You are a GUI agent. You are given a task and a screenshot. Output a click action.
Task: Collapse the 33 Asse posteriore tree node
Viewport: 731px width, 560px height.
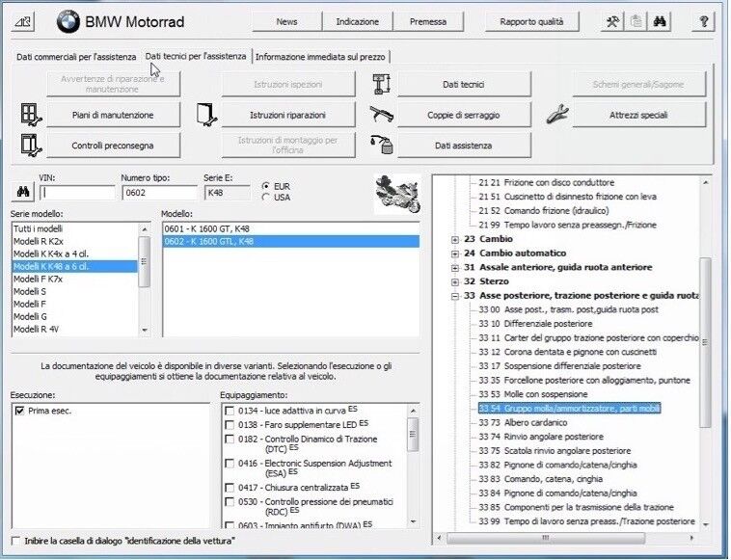tap(455, 296)
